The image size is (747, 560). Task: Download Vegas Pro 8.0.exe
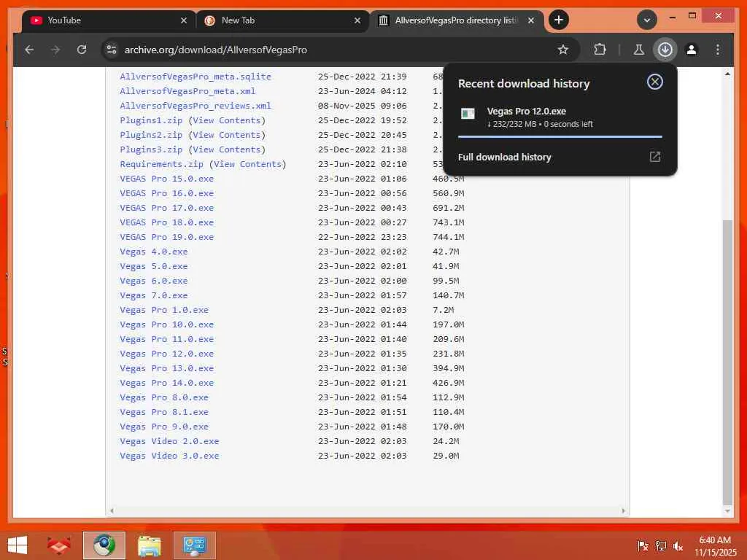(164, 397)
